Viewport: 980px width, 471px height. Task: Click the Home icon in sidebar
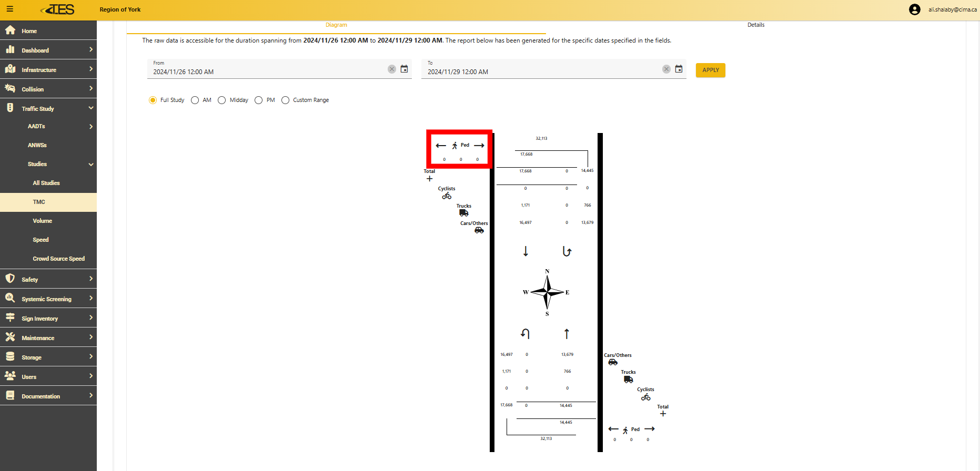(x=10, y=30)
